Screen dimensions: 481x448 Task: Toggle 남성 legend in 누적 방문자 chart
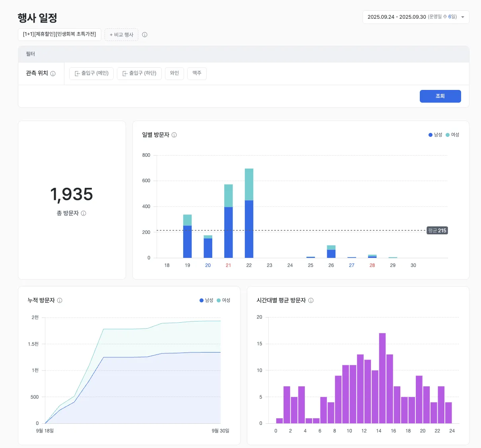(206, 300)
